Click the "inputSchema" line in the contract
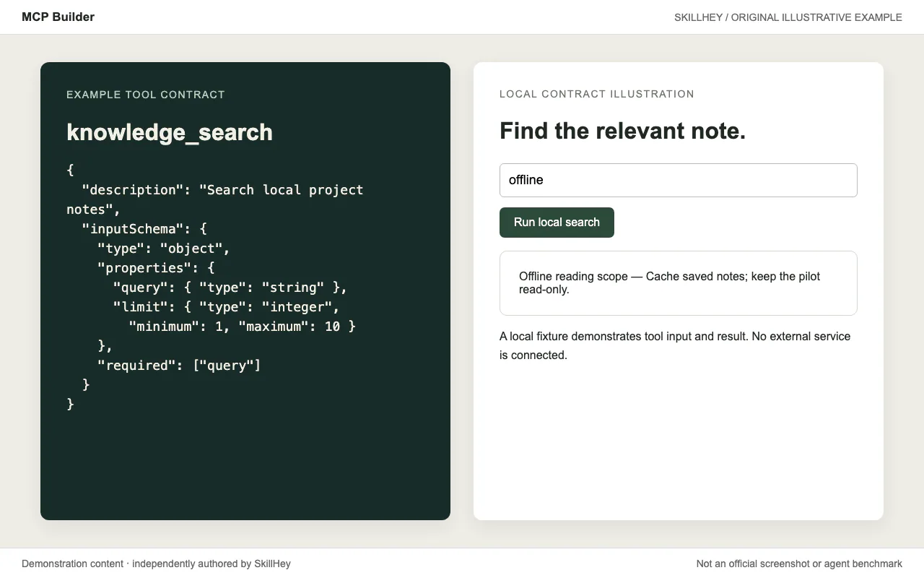The image size is (924, 578). (x=144, y=229)
